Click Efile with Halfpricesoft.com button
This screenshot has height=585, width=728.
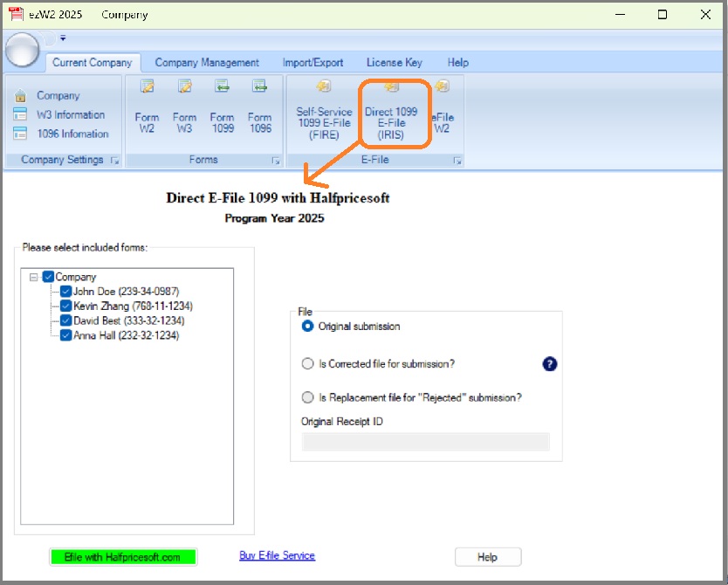[123, 557]
